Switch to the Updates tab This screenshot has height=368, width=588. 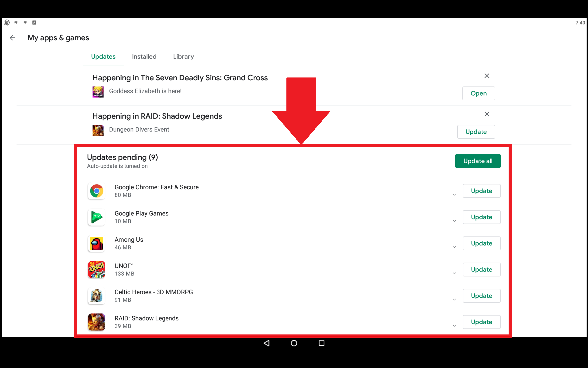(103, 57)
